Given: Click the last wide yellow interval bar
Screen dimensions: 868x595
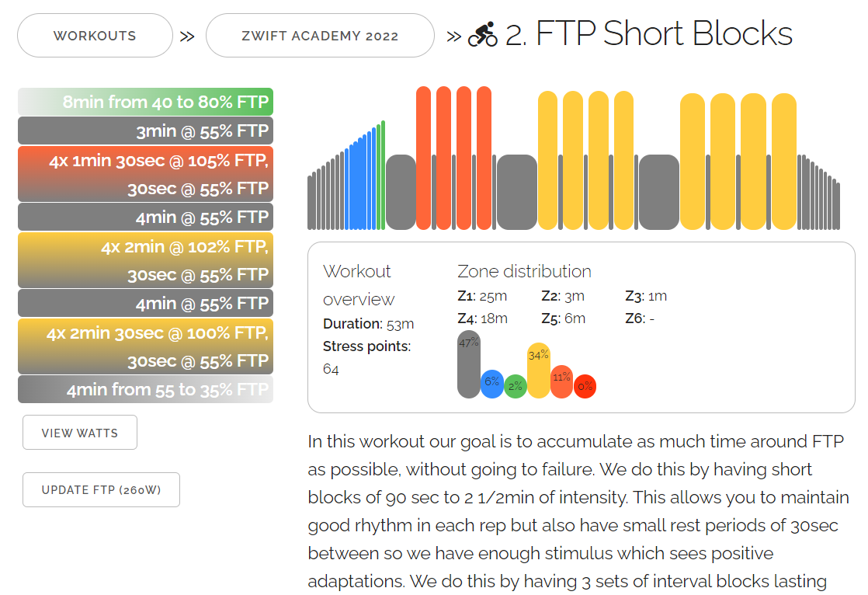Looking at the screenshot, I should coord(783,162).
